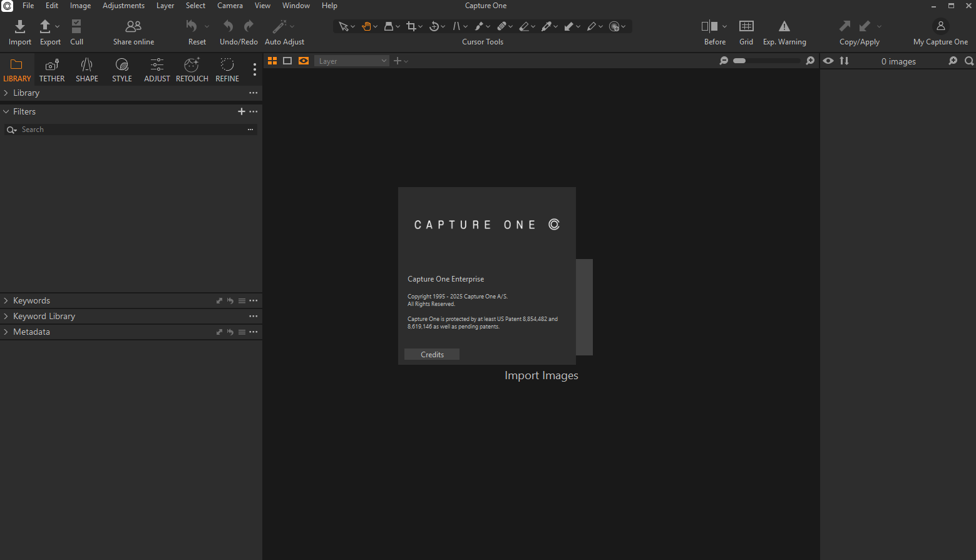The image size is (976, 560).
Task: Expand the Metadata panel
Action: 6,332
